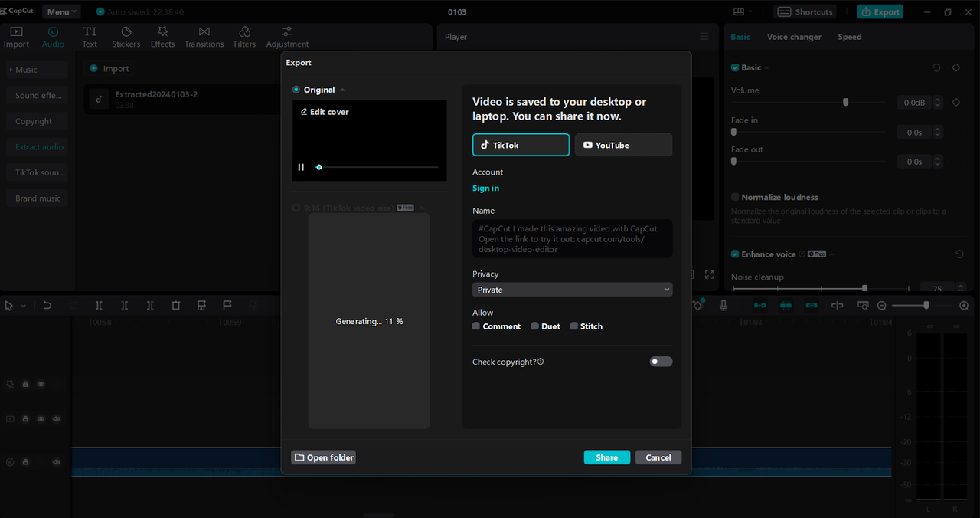The width and height of the screenshot is (980, 518).
Task: Adjust the Volume slider handle
Action: 845,102
